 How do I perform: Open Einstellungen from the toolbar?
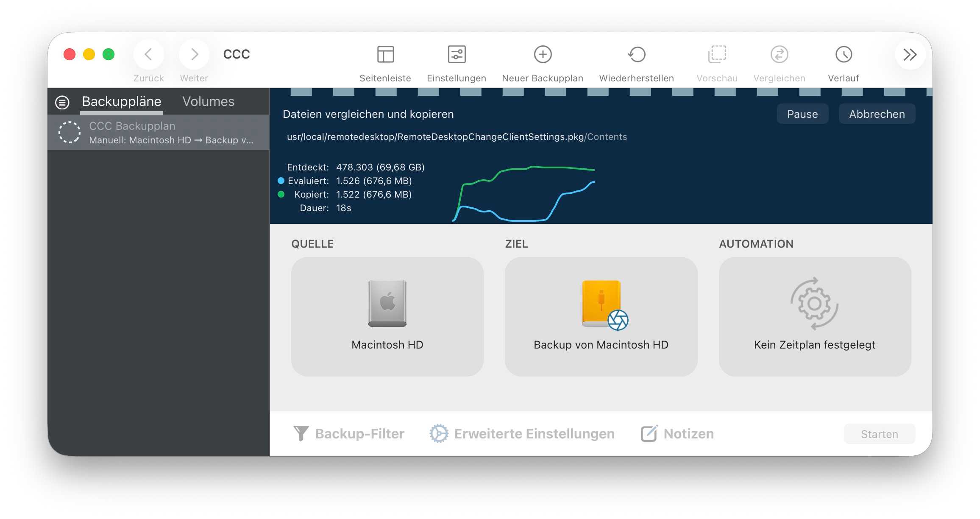coord(457,54)
